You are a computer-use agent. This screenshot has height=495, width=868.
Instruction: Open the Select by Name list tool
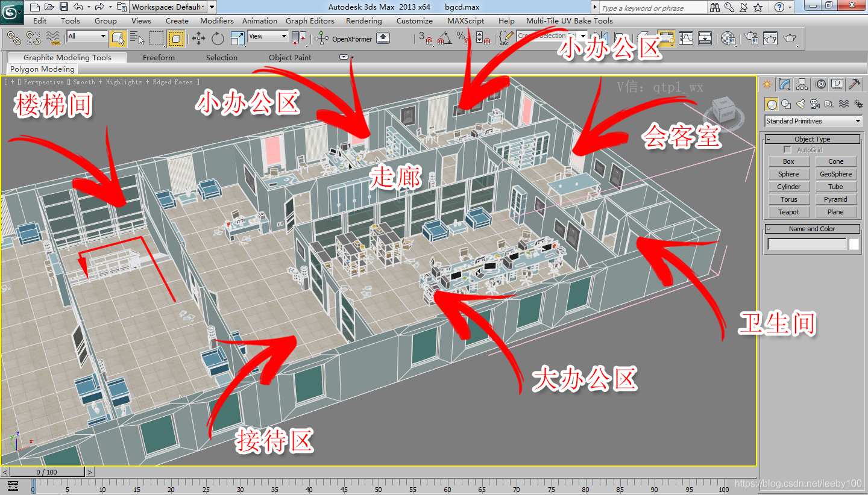click(137, 39)
